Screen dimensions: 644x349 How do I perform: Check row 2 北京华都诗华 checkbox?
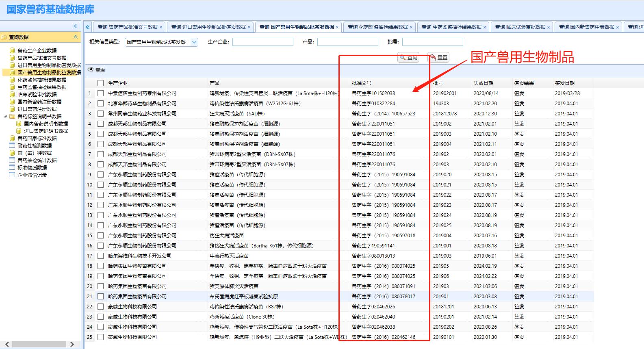(x=100, y=103)
